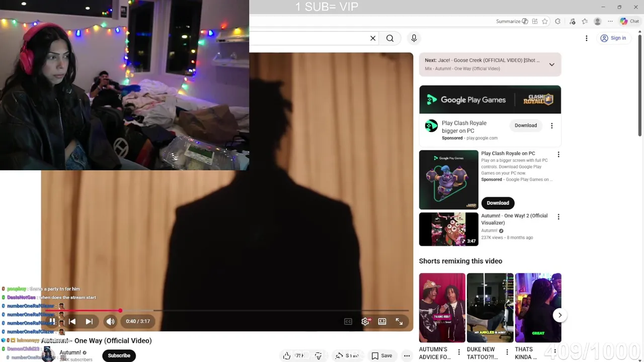Open the AUTUMN'S ADVICE short thumbnail
The height and width of the screenshot is (362, 644).
(x=442, y=308)
